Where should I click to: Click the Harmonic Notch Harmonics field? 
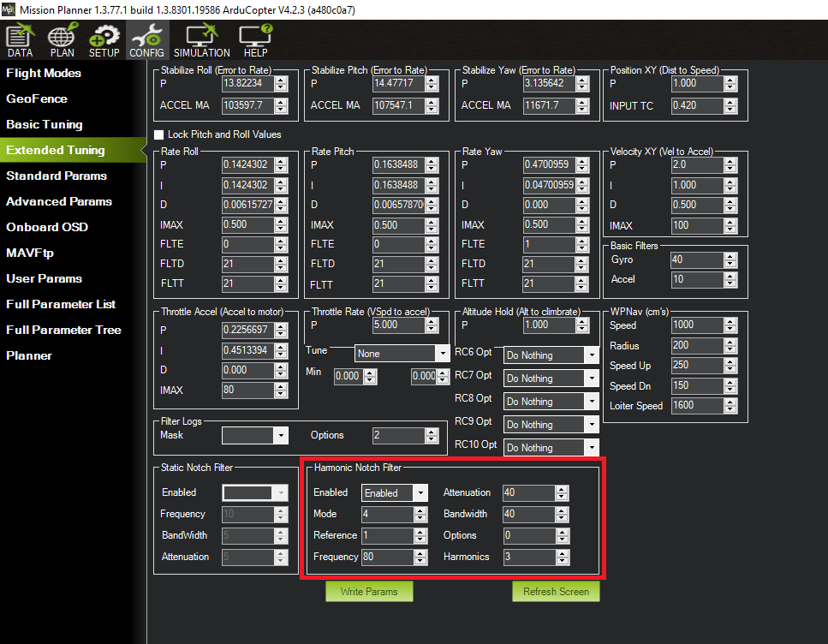pos(528,557)
